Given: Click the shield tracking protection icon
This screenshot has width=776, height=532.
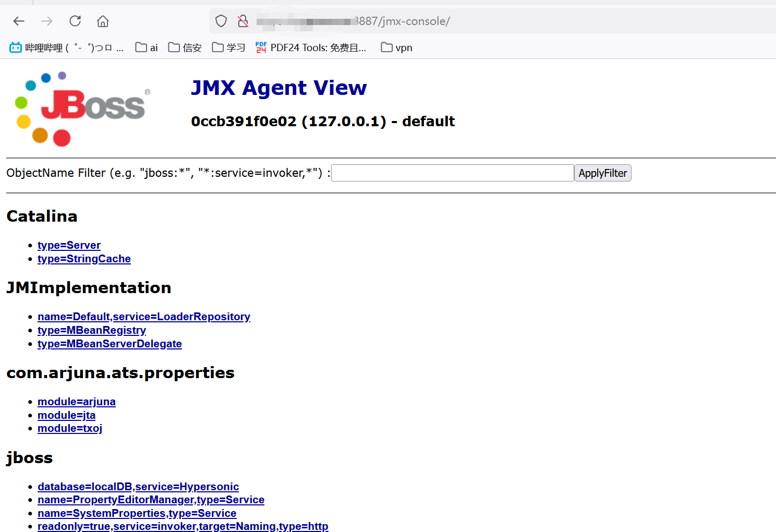Looking at the screenshot, I should pos(221,21).
